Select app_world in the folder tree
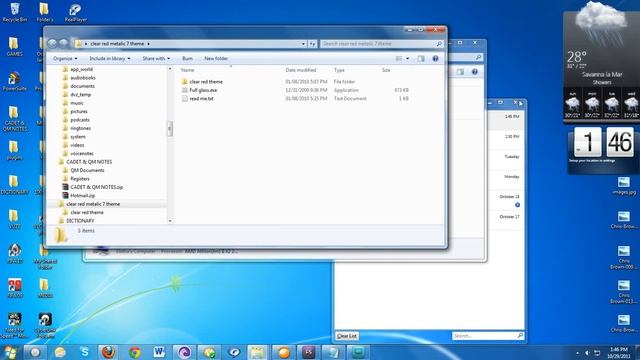 (82, 69)
